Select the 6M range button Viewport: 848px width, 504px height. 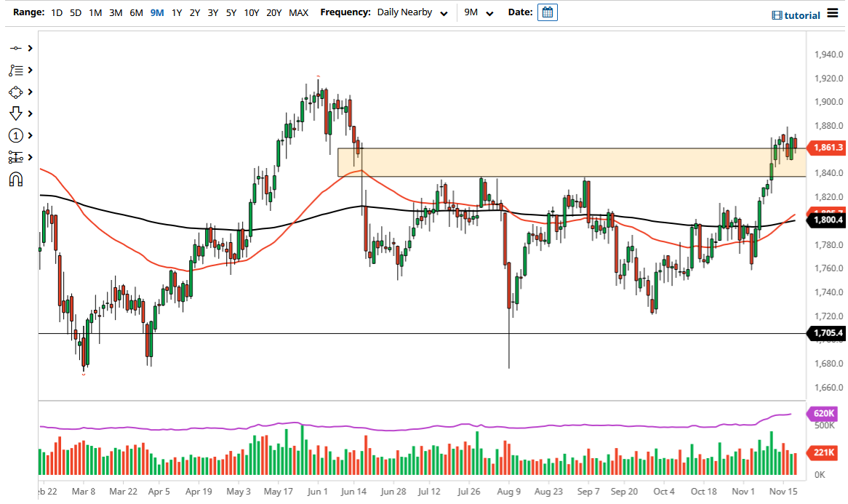[x=135, y=12]
